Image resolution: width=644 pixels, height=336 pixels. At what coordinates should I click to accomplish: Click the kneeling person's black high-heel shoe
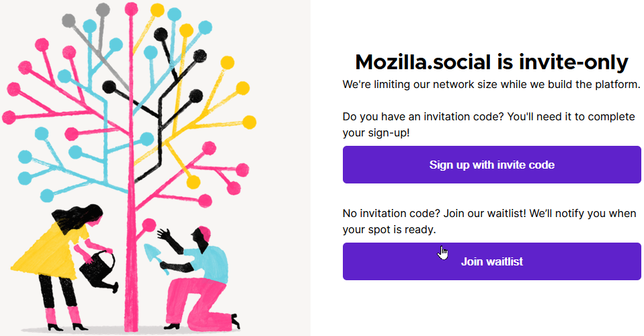click(235, 321)
